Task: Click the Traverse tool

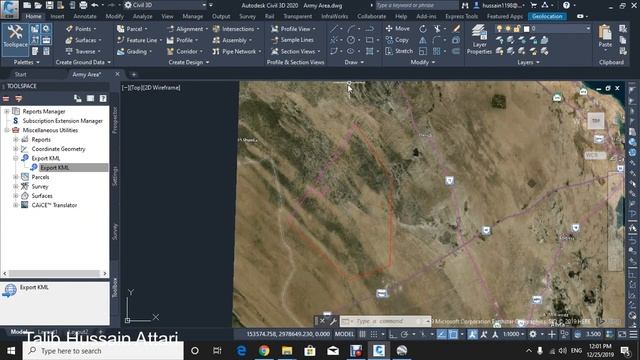Action: pos(82,51)
